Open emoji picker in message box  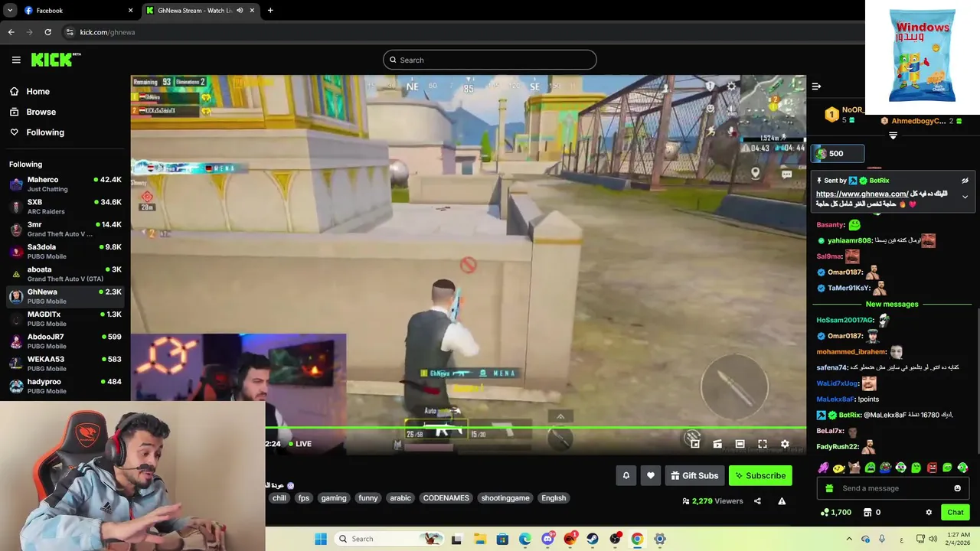[957, 488]
